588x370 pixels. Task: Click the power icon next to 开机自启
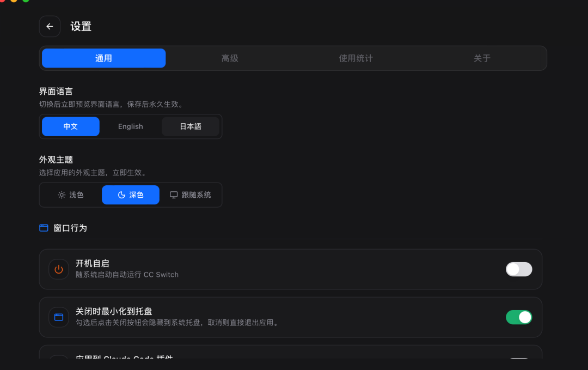58,269
